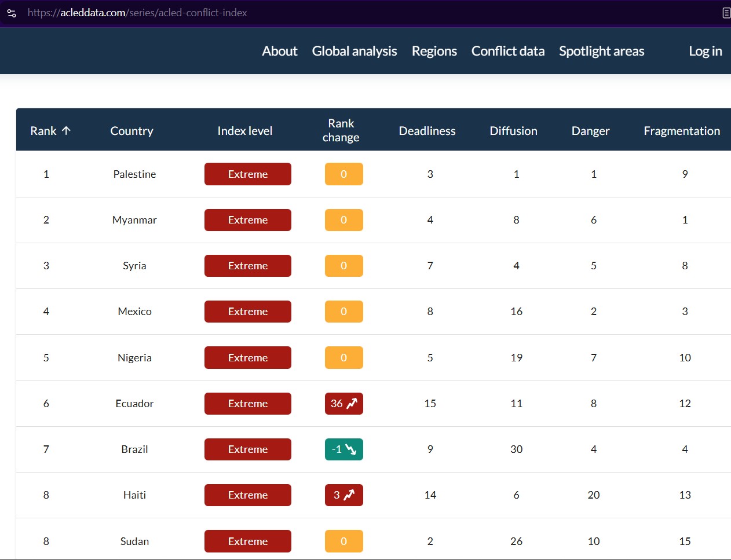Click Sudan's Fragmentation value 15
Screen dimensions: 731x560
click(x=685, y=541)
